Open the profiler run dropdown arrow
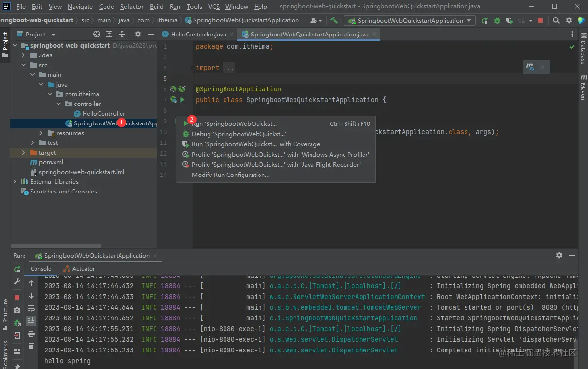Screen dimensions: 588x369 [x=530, y=20]
